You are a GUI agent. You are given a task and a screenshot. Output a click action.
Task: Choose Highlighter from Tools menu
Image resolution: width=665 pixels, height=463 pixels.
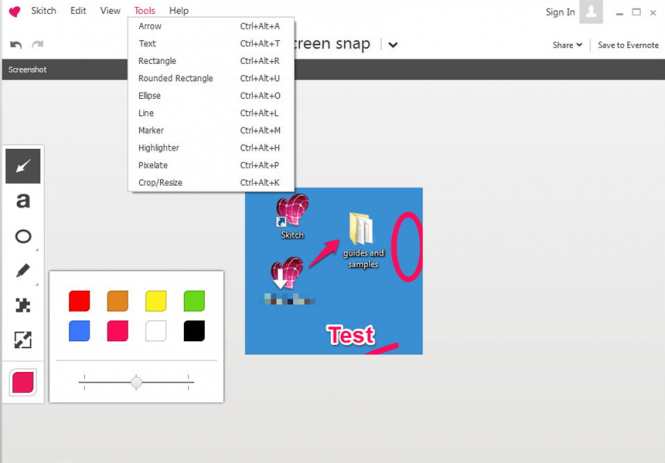pos(211,148)
